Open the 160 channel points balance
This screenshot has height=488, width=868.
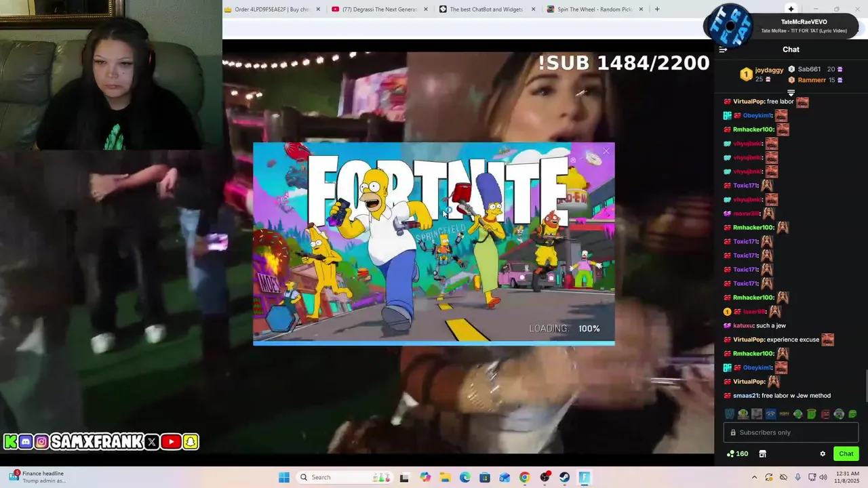click(737, 454)
